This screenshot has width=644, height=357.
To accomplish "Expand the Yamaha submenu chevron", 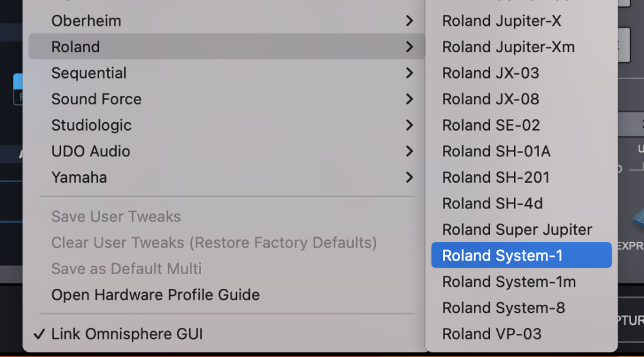I will click(410, 178).
